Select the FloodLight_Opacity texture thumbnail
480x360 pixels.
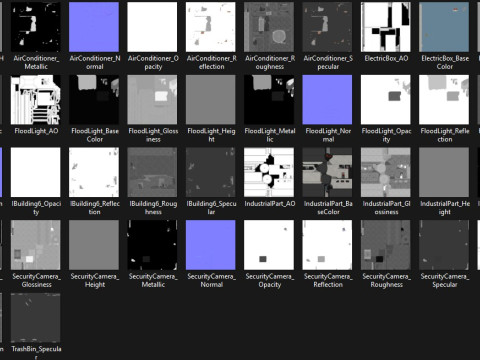(x=386, y=100)
